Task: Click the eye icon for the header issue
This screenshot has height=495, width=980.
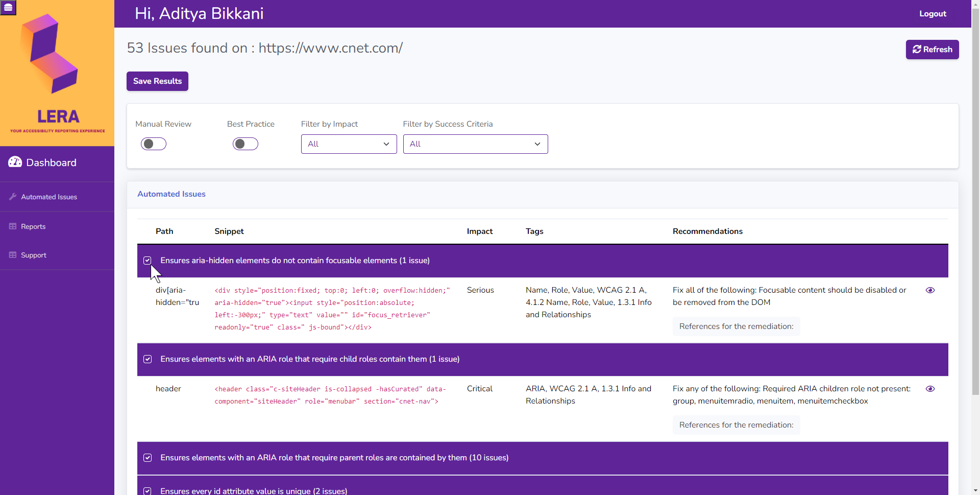Action: tap(930, 389)
